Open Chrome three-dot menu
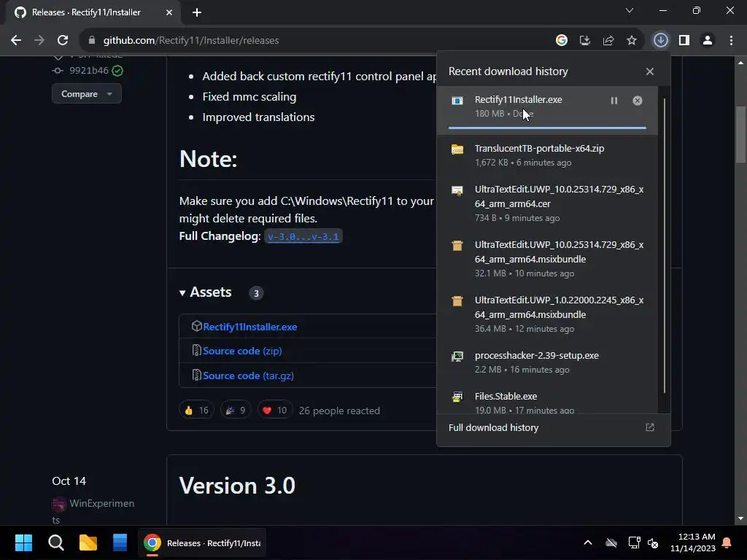Image resolution: width=747 pixels, height=560 pixels. tap(731, 40)
